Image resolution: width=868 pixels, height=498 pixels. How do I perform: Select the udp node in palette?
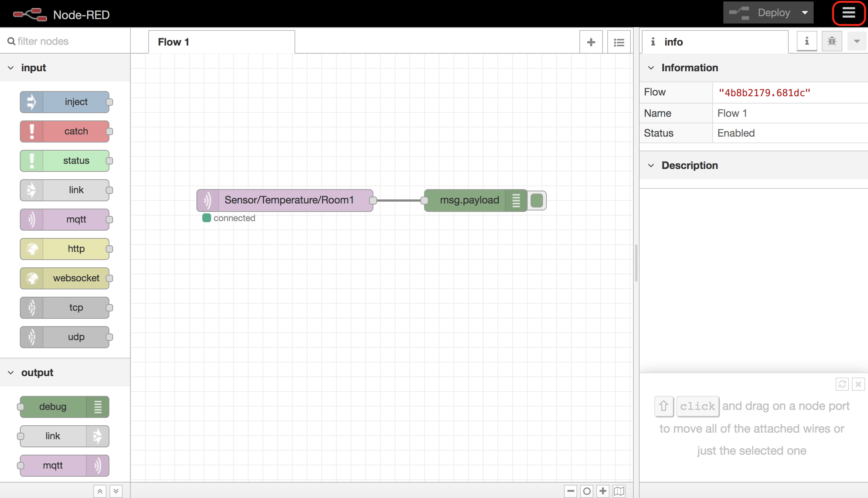point(65,337)
